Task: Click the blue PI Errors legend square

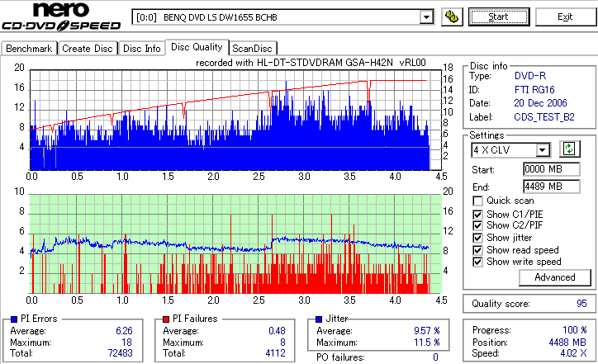Action: [14, 319]
